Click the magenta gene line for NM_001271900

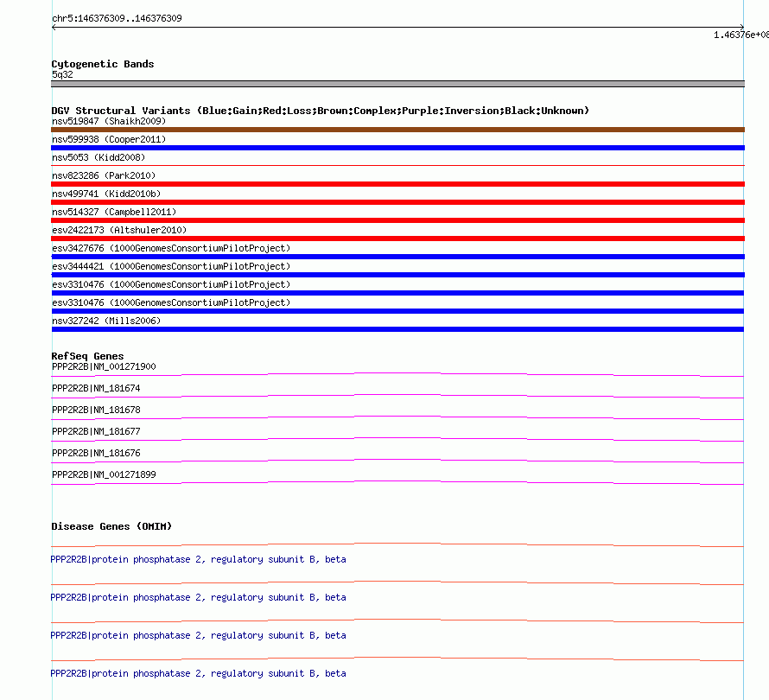[x=397, y=375]
